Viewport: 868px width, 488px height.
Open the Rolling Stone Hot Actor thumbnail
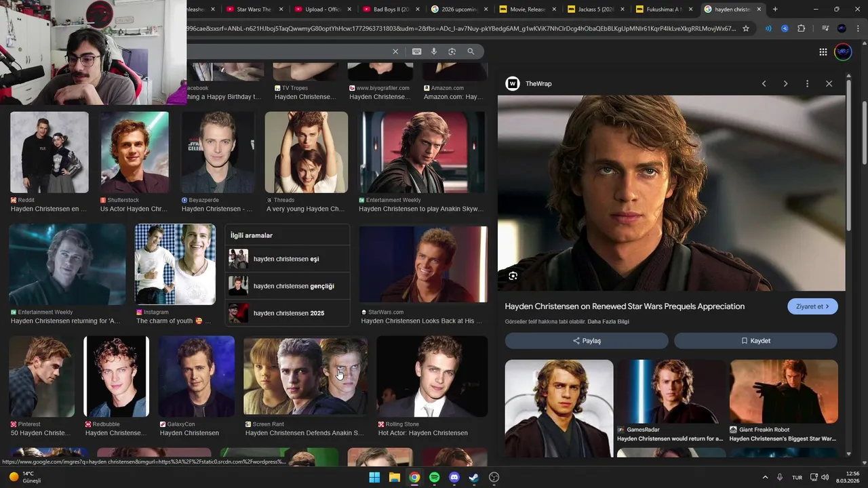click(432, 376)
